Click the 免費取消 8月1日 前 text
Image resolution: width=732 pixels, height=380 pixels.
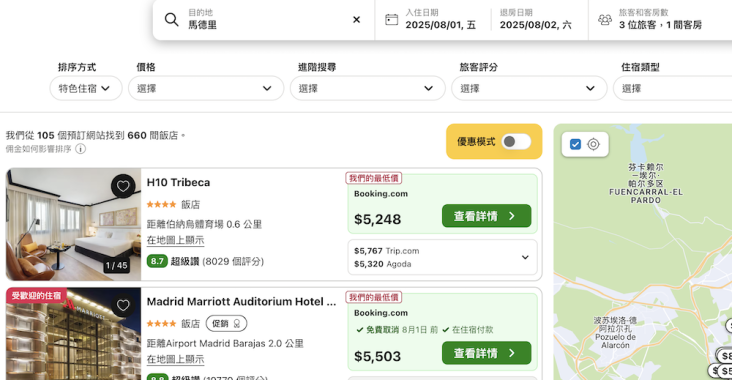pyautogui.click(x=397, y=330)
